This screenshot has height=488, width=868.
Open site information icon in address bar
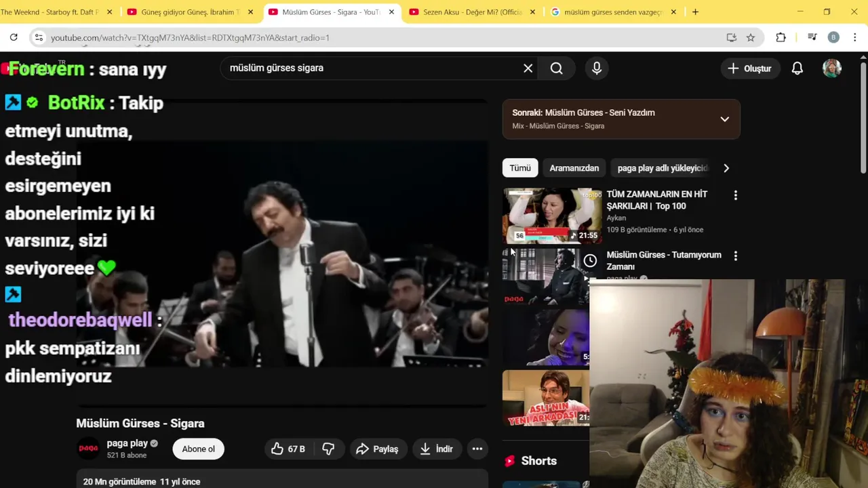pyautogui.click(x=39, y=37)
